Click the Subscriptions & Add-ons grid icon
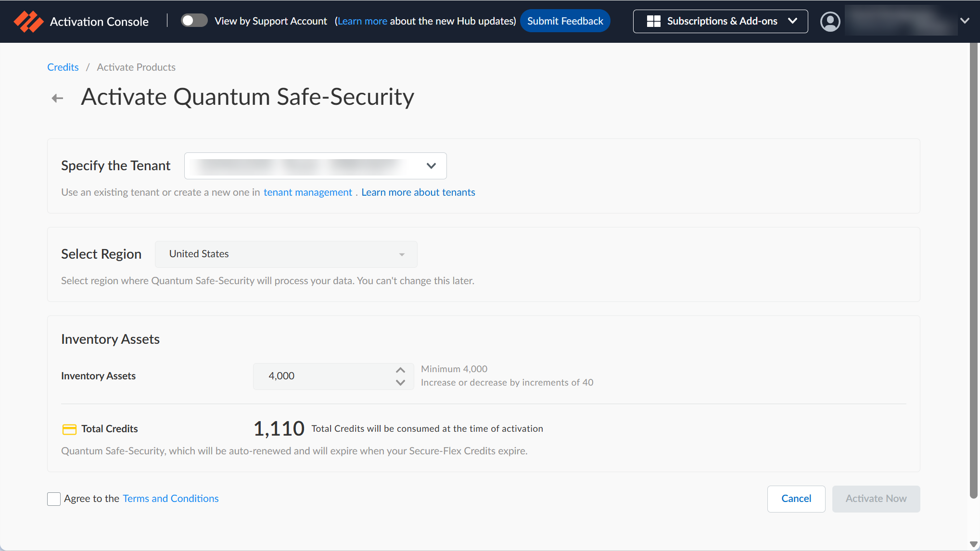The image size is (980, 551). coord(653,21)
